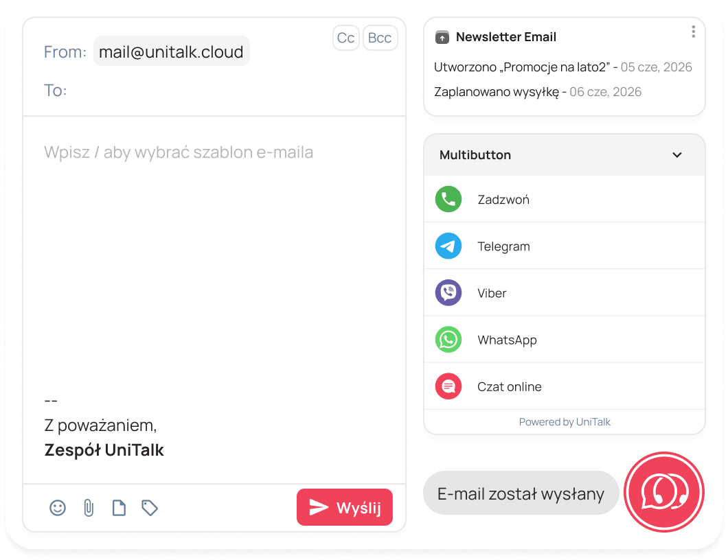Open the Powered by UniTalk link
Image resolution: width=728 pixels, height=560 pixels.
click(x=565, y=422)
